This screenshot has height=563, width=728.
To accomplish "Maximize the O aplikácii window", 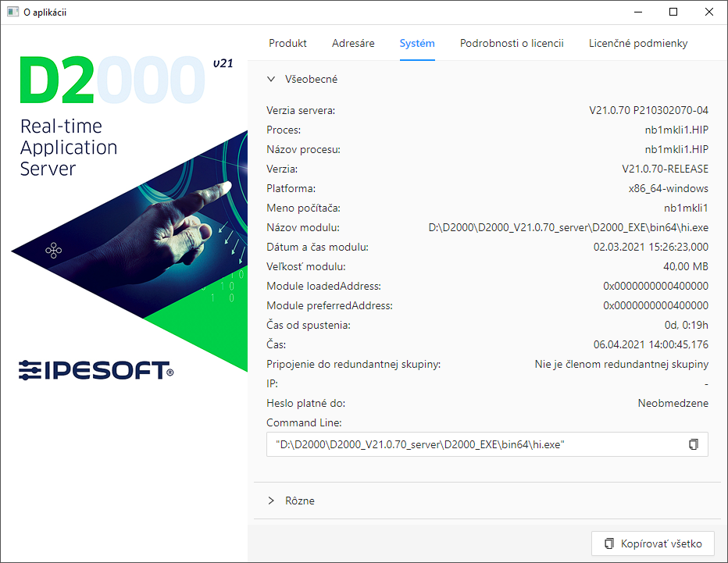I will pyautogui.click(x=673, y=12).
